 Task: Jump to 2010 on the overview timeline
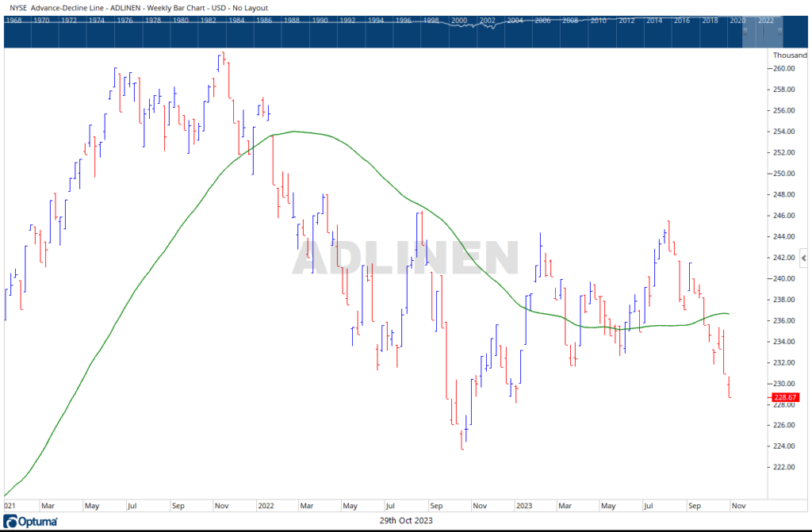(599, 21)
